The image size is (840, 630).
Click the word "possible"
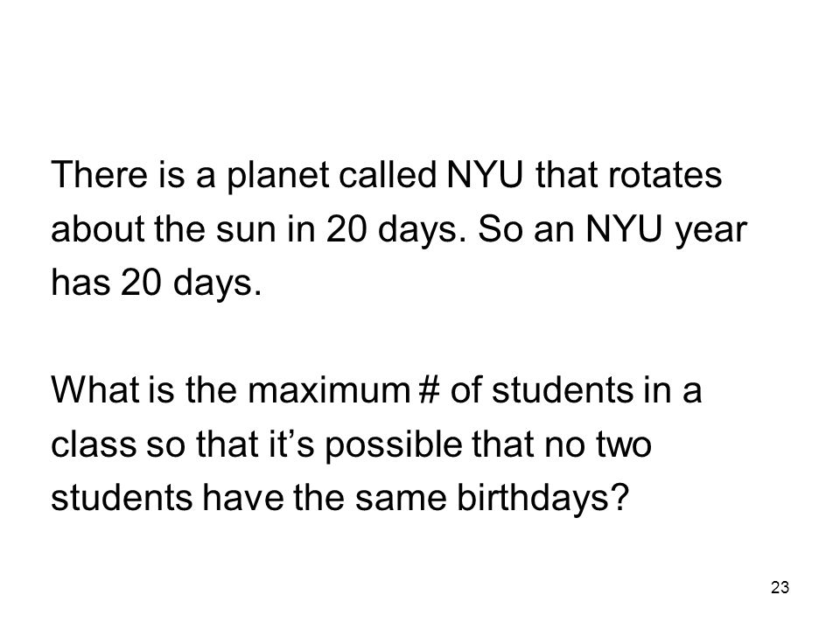(395, 445)
